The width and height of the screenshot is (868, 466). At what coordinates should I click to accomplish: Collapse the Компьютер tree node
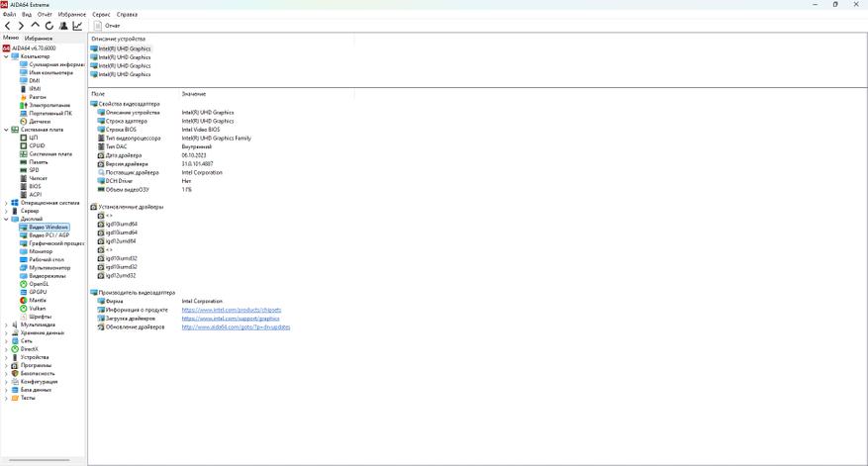pyautogui.click(x=6, y=56)
